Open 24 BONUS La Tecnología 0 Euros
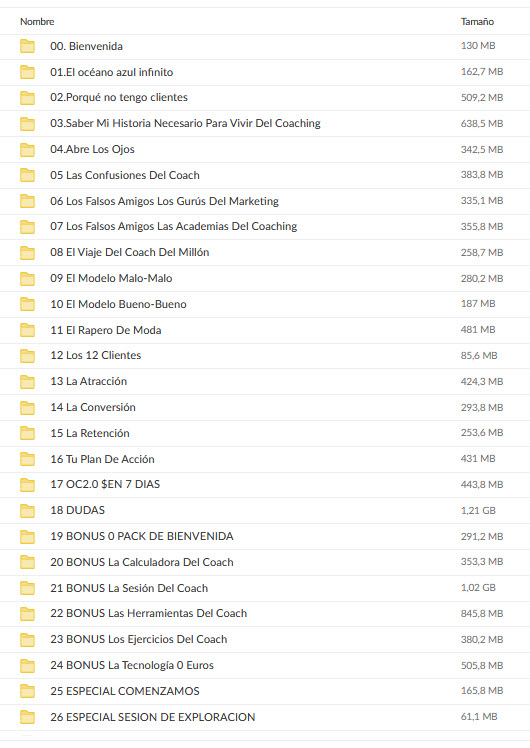530x748 pixels. [x=132, y=665]
